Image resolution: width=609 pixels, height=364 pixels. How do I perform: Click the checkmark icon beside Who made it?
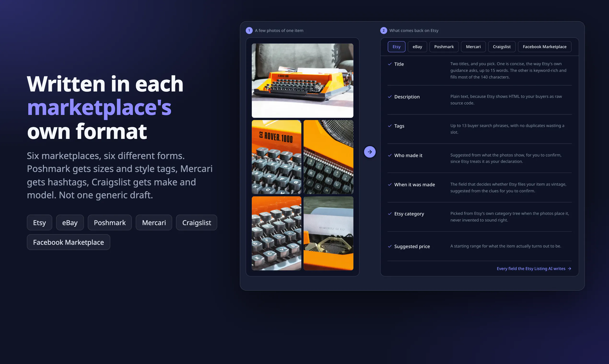click(x=390, y=155)
